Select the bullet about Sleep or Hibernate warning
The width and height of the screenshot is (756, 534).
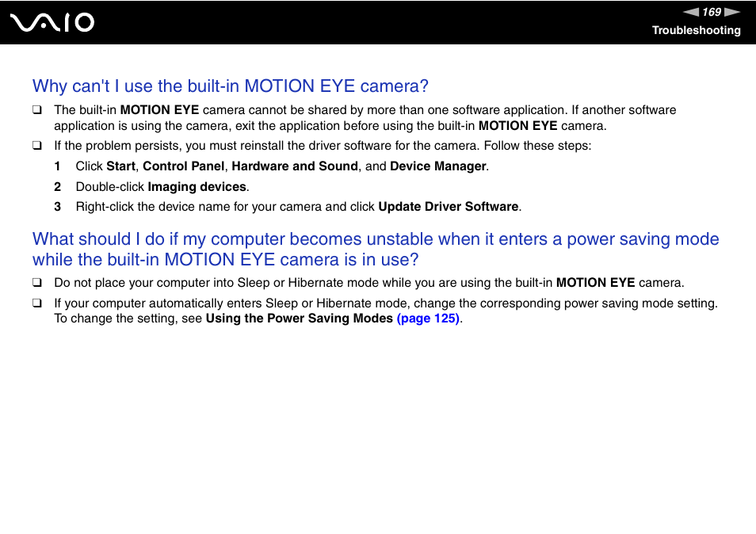click(36, 283)
